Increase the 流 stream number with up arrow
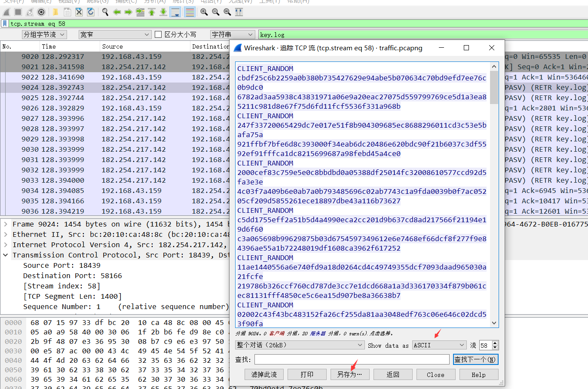This screenshot has width=588, height=389. click(495, 343)
